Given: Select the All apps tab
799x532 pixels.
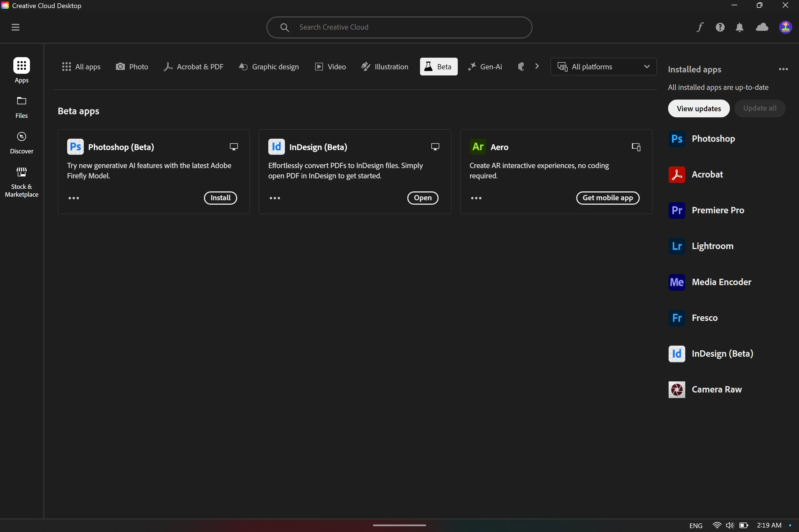Looking at the screenshot, I should click(x=81, y=67).
